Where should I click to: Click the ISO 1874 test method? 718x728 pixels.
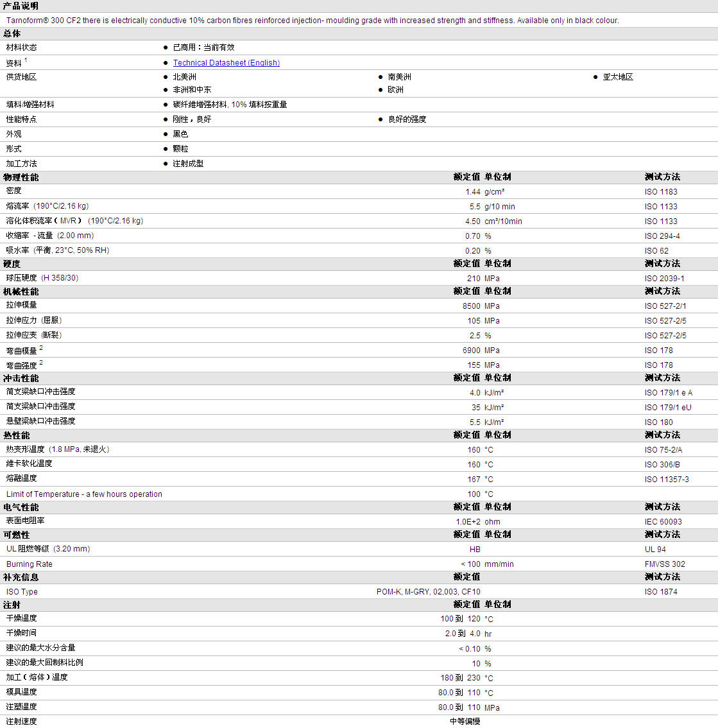[x=661, y=592]
